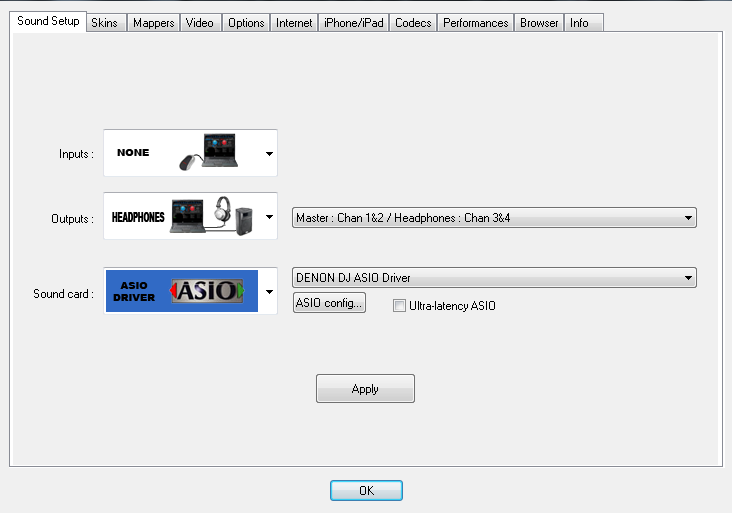Confirm with the OK button
Image resolution: width=732 pixels, height=513 pixels.
(366, 491)
